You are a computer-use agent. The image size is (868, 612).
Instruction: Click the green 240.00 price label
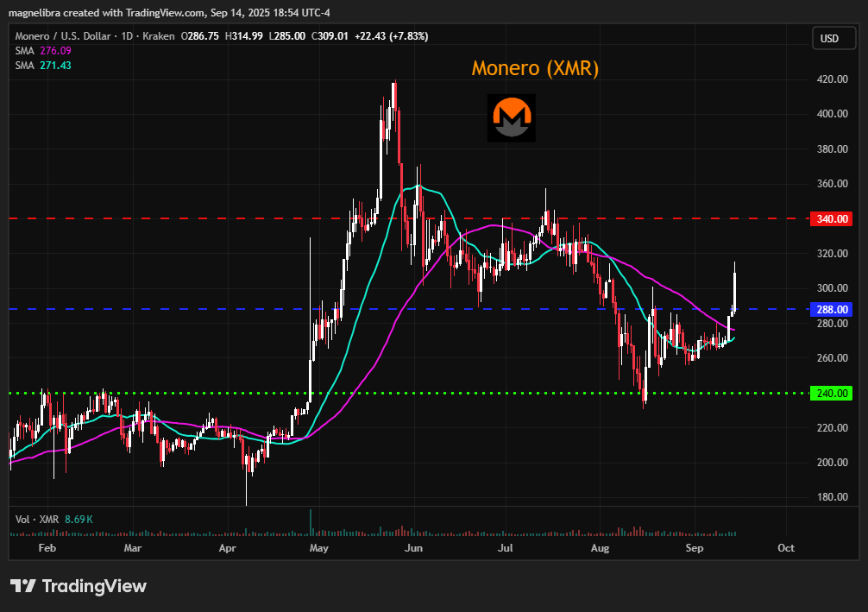[x=832, y=394]
